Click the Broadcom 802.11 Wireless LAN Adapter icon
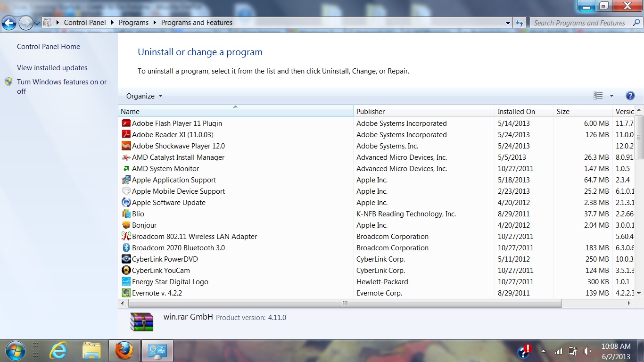This screenshot has height=362, width=644. coord(126,237)
